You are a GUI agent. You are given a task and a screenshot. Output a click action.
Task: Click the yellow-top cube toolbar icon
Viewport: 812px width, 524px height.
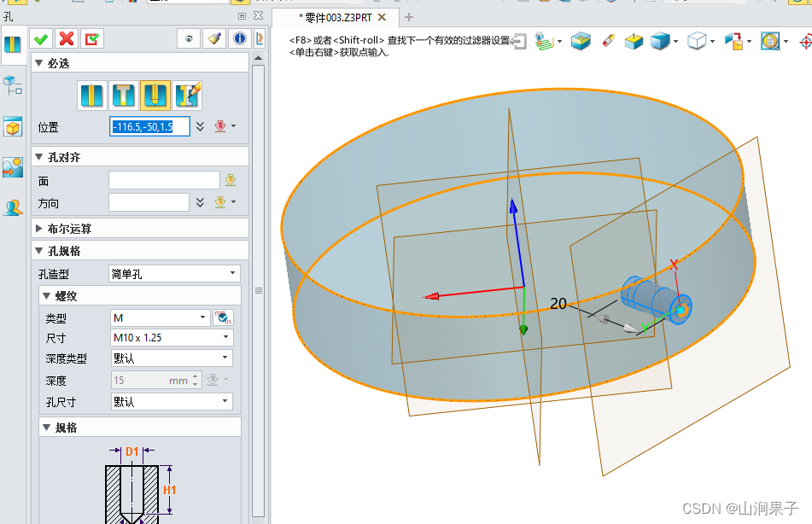tap(634, 42)
